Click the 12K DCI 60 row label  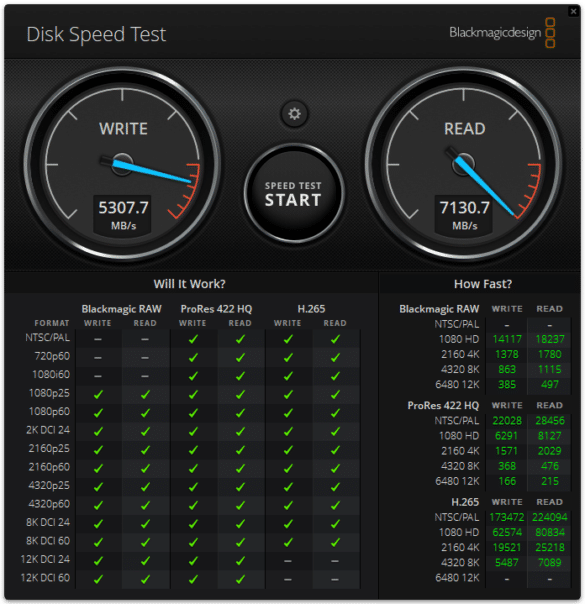pyautogui.click(x=45, y=578)
